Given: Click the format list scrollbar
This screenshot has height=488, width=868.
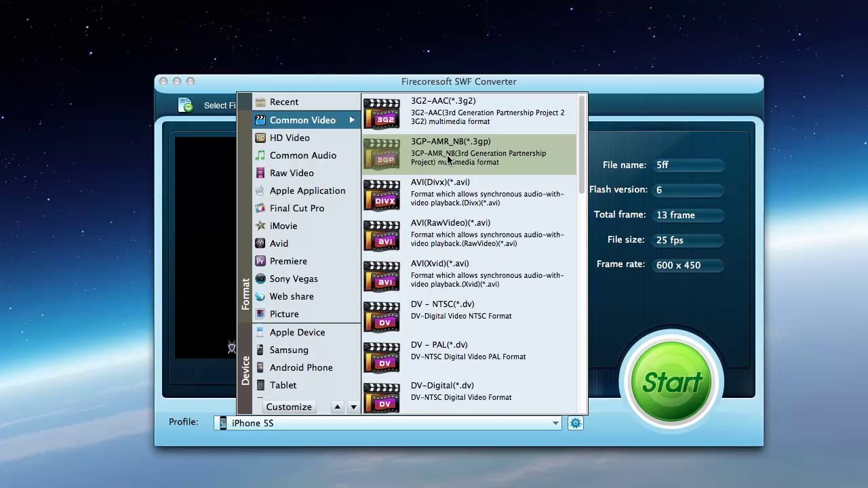Looking at the screenshot, I should [582, 146].
